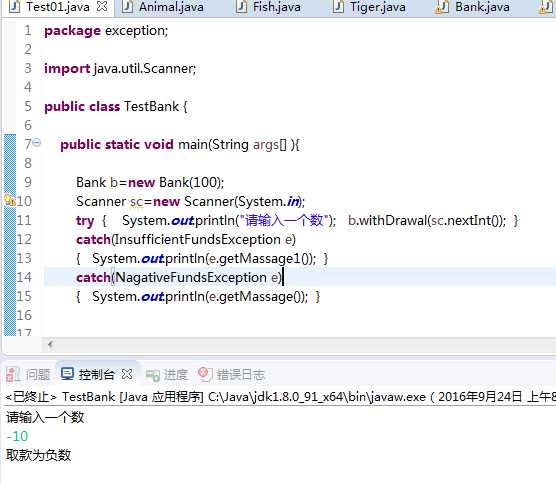This screenshot has width=556, height=484.
Task: Click the Java file icon on Animal.java tab
Action: coord(127,7)
